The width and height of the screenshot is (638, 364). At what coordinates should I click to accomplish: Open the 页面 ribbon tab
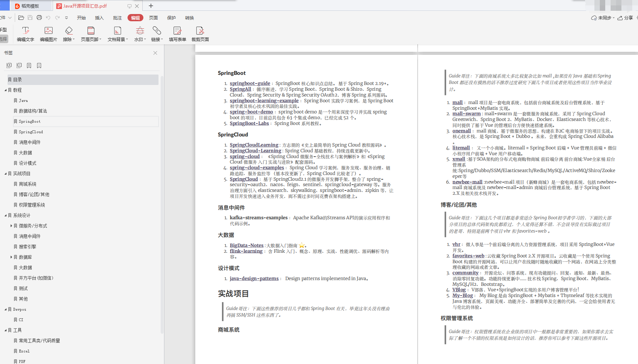[x=153, y=18]
